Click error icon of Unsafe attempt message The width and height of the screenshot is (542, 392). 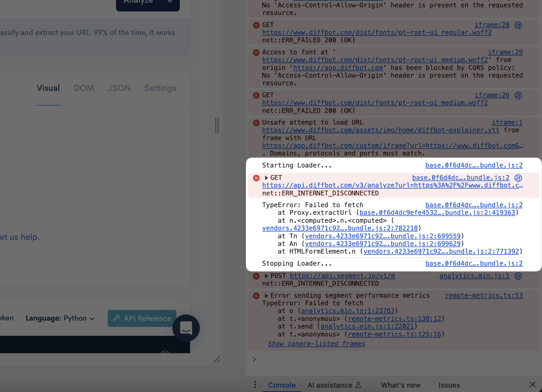pos(256,123)
